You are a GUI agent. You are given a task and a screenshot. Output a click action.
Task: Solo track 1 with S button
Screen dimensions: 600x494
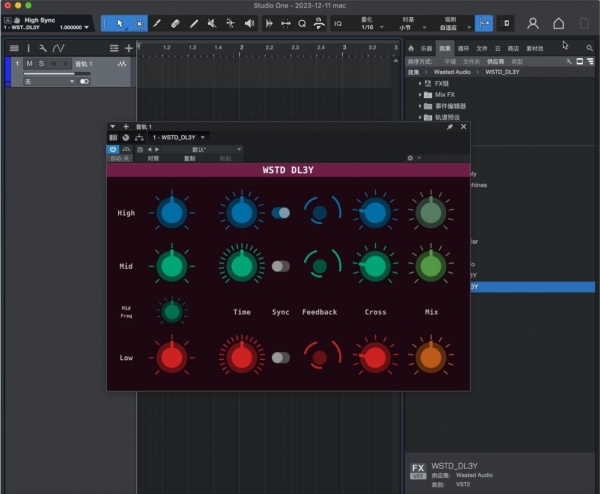[41, 64]
